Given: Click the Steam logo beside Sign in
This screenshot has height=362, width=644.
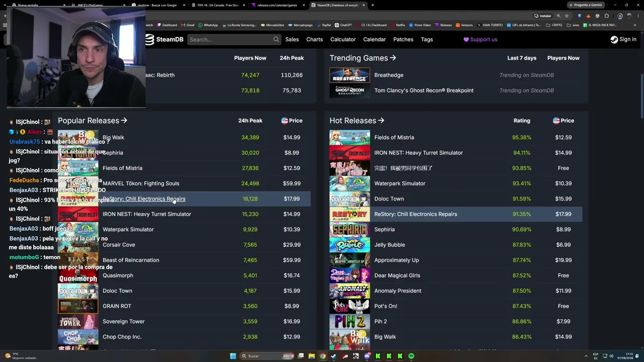Looking at the screenshot, I should 614,40.
